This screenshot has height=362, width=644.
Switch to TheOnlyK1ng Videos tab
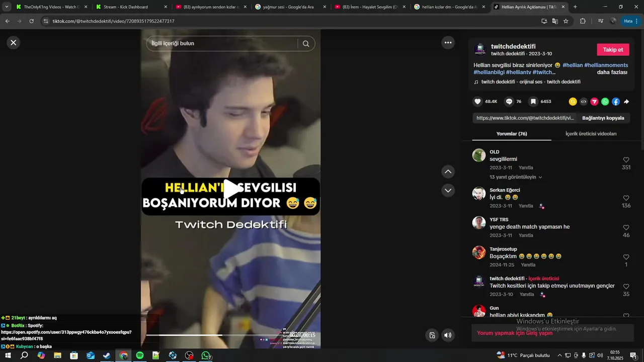[51, 7]
